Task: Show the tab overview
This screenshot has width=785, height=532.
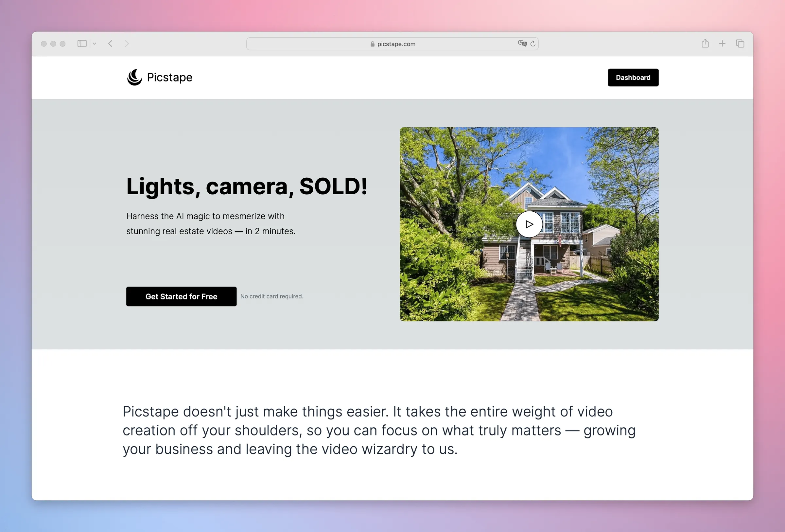Action: click(740, 44)
